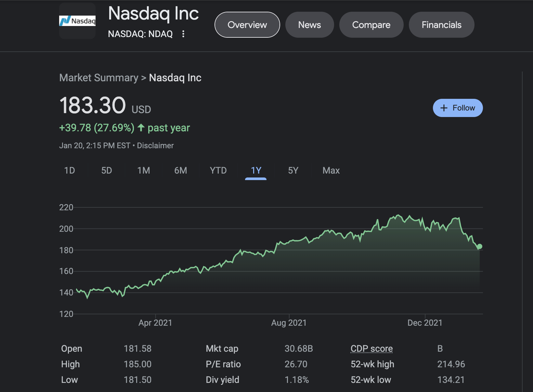
Task: Click the Nasdaq company logo
Action: pyautogui.click(x=77, y=21)
